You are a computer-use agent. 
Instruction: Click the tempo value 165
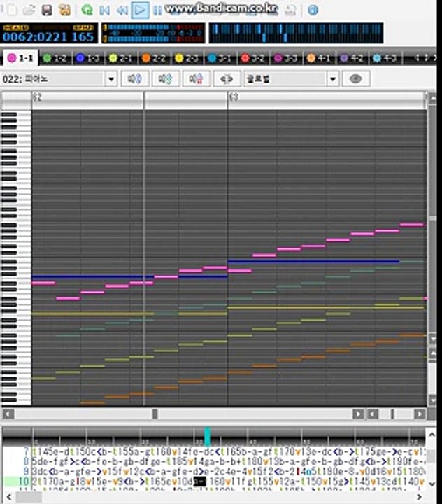(83, 37)
